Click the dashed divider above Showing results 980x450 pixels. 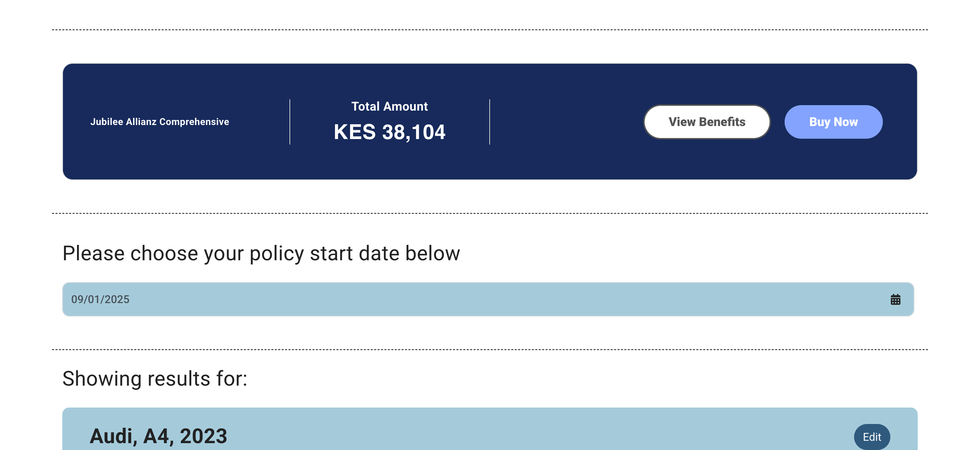490,350
